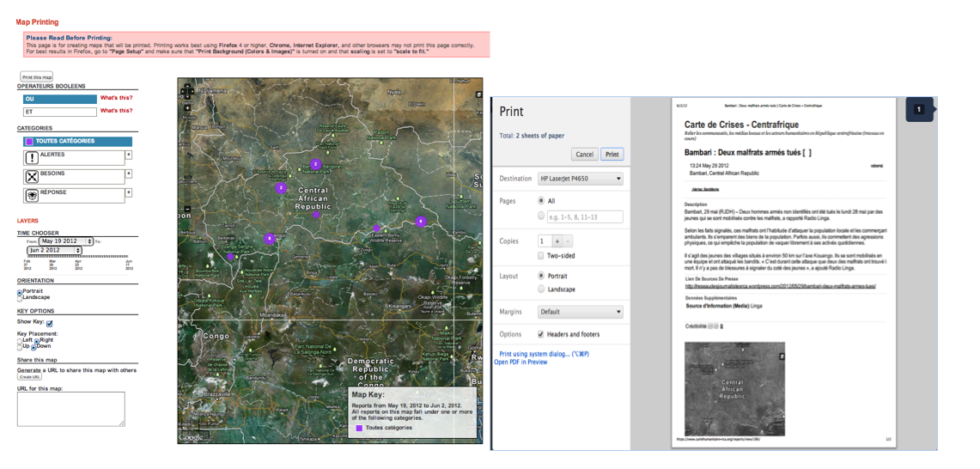Click the easternmost purple cluster marker
Screen dimensions: 980x469
(x=420, y=222)
